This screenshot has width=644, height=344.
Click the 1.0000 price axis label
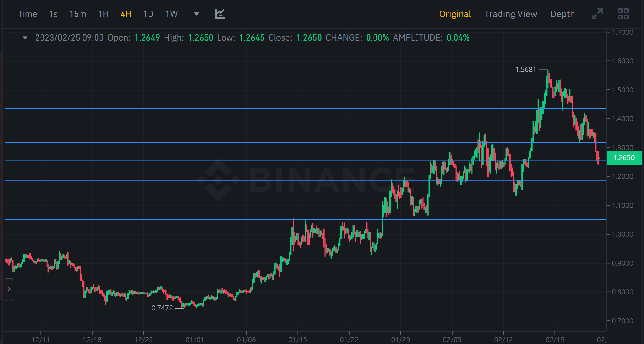[x=622, y=234]
